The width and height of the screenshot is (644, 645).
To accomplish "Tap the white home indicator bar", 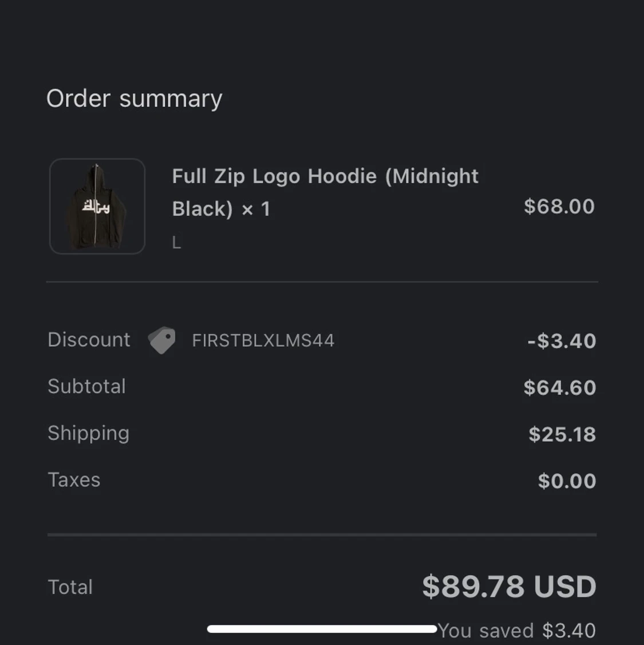I will pos(322,629).
